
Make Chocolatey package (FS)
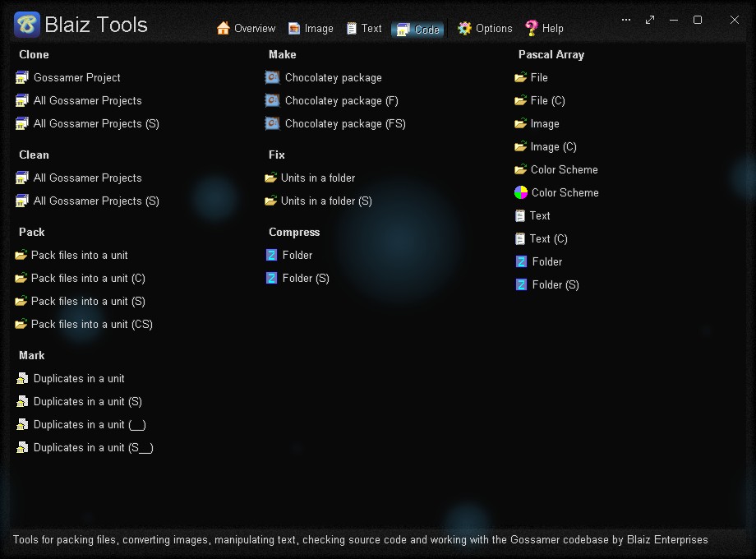[345, 123]
